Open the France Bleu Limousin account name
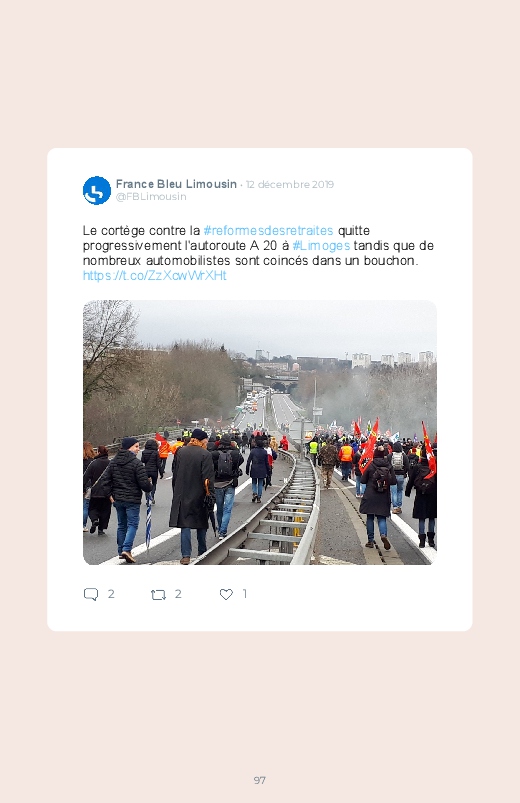 [x=176, y=184]
